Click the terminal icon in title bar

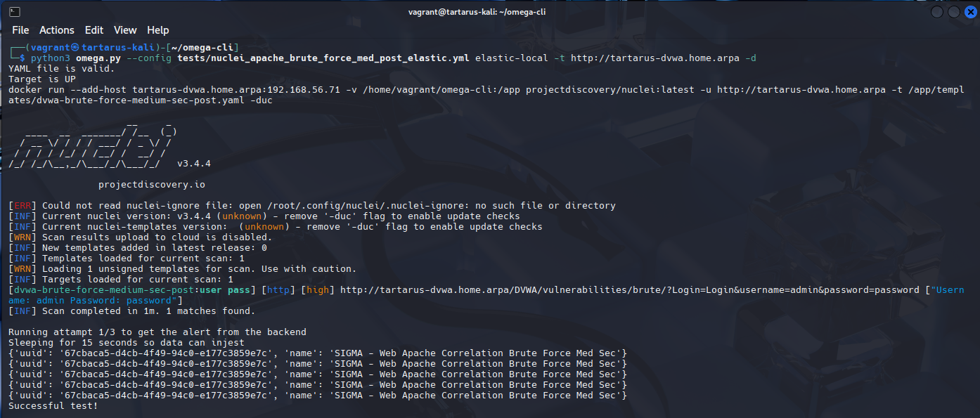(x=14, y=12)
